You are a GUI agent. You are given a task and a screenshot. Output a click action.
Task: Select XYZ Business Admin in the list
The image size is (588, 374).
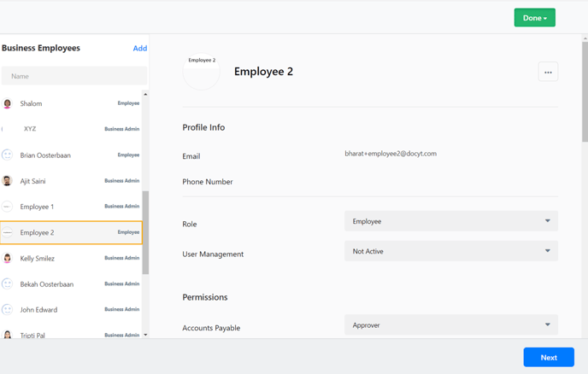pyautogui.click(x=71, y=129)
